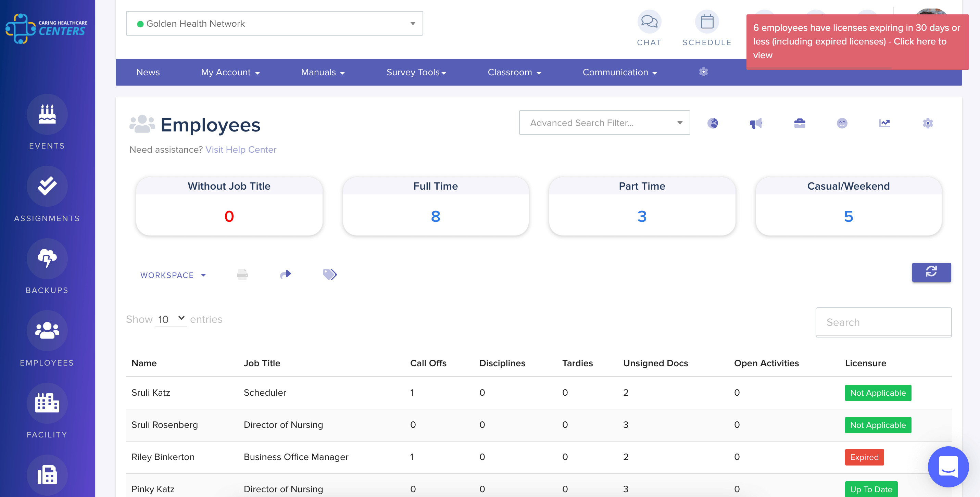980x497 pixels.
Task: Open Facility in the sidebar
Action: (47, 403)
